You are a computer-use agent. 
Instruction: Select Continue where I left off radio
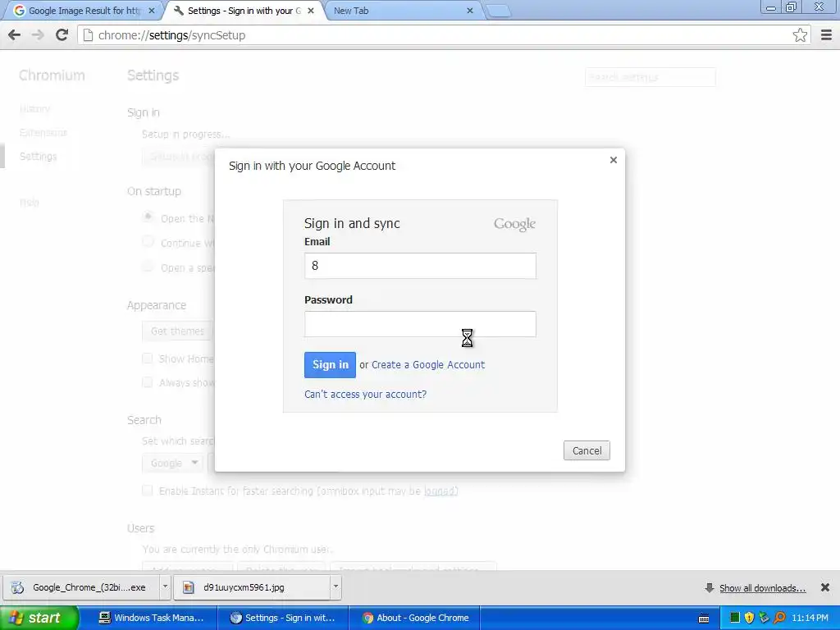pos(148,242)
